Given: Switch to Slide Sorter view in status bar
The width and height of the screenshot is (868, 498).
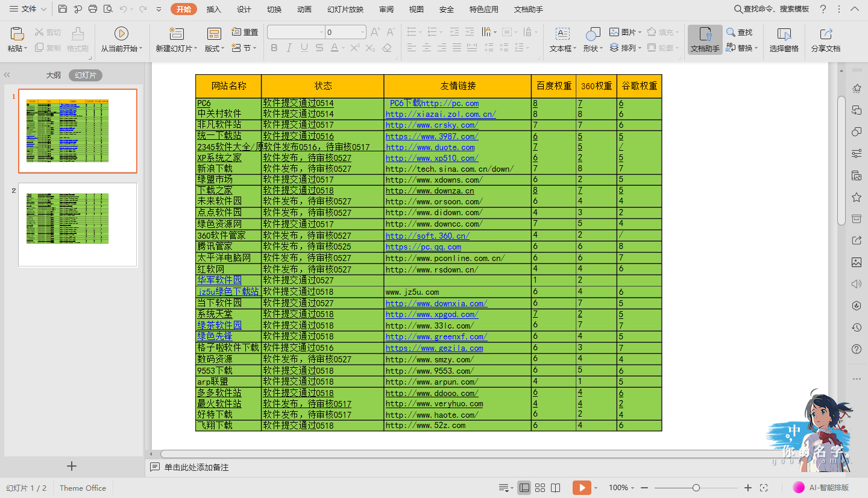Looking at the screenshot, I should (x=540, y=488).
